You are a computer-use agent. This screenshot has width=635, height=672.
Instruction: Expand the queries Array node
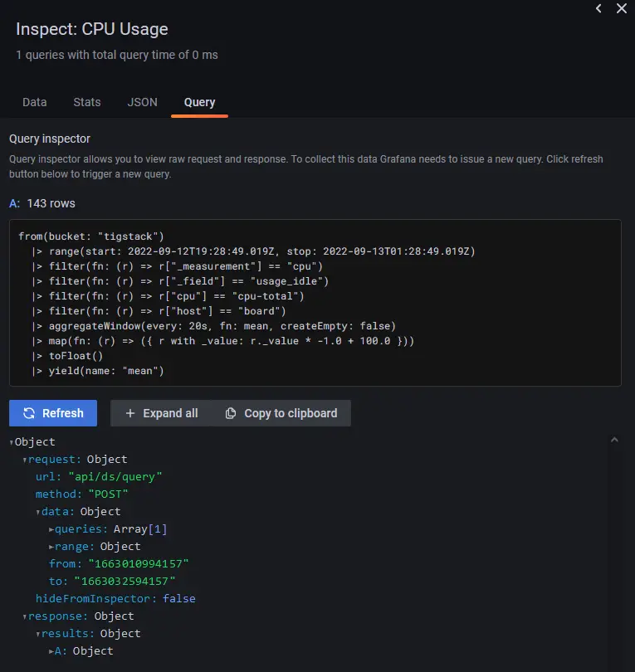click(x=51, y=528)
